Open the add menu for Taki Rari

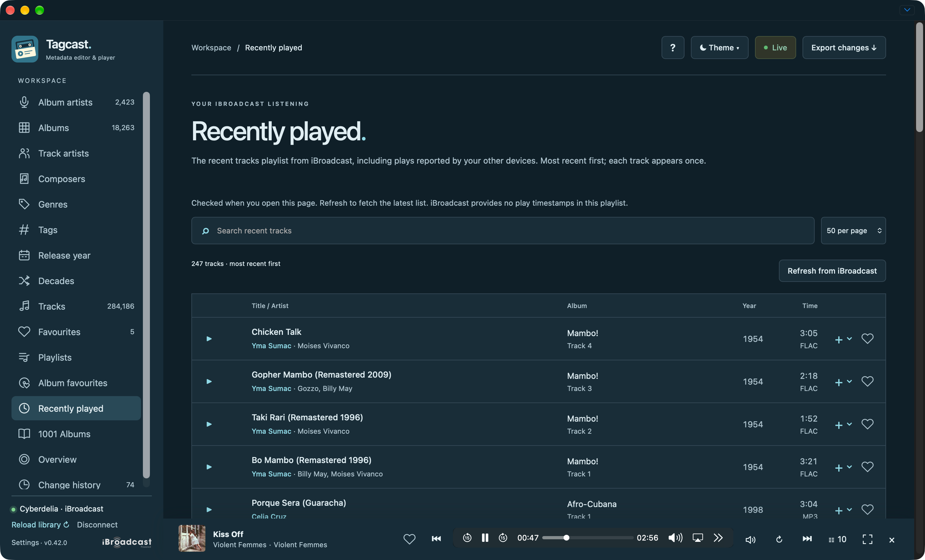pos(843,425)
